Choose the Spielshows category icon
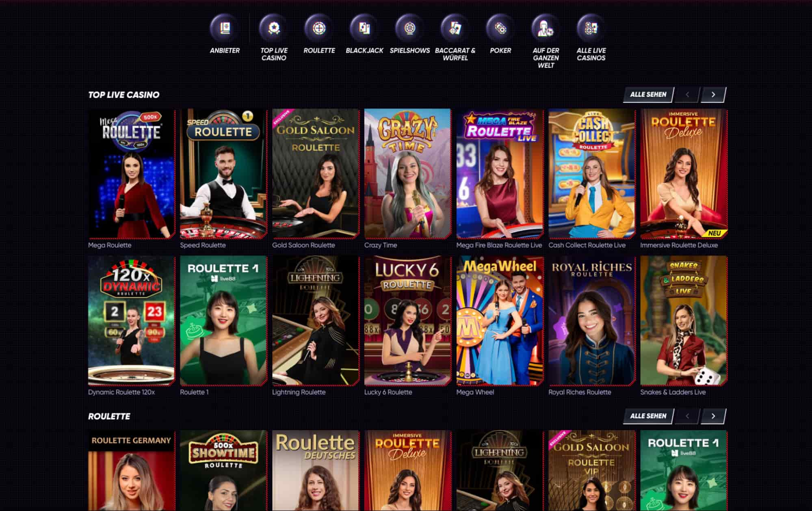 point(410,28)
